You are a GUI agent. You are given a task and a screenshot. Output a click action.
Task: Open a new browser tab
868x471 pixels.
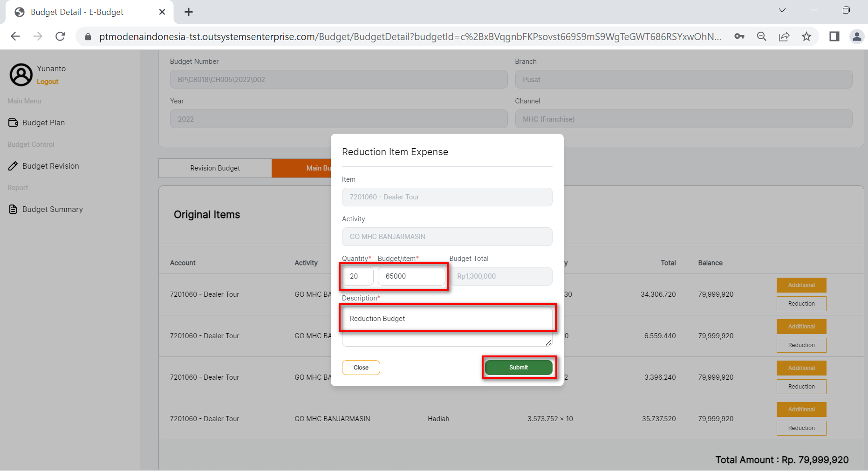coord(189,12)
